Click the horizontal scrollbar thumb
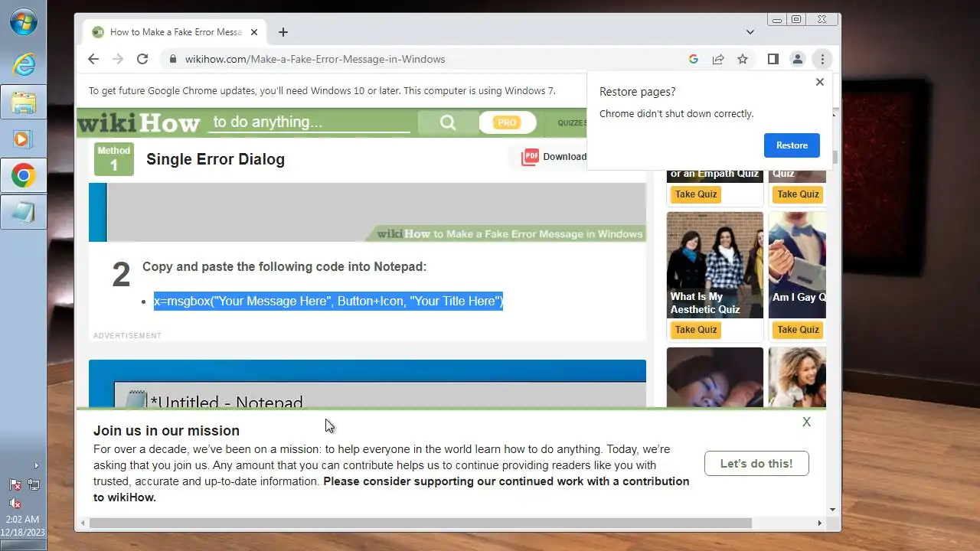The width and height of the screenshot is (980, 551). pyautogui.click(x=420, y=523)
